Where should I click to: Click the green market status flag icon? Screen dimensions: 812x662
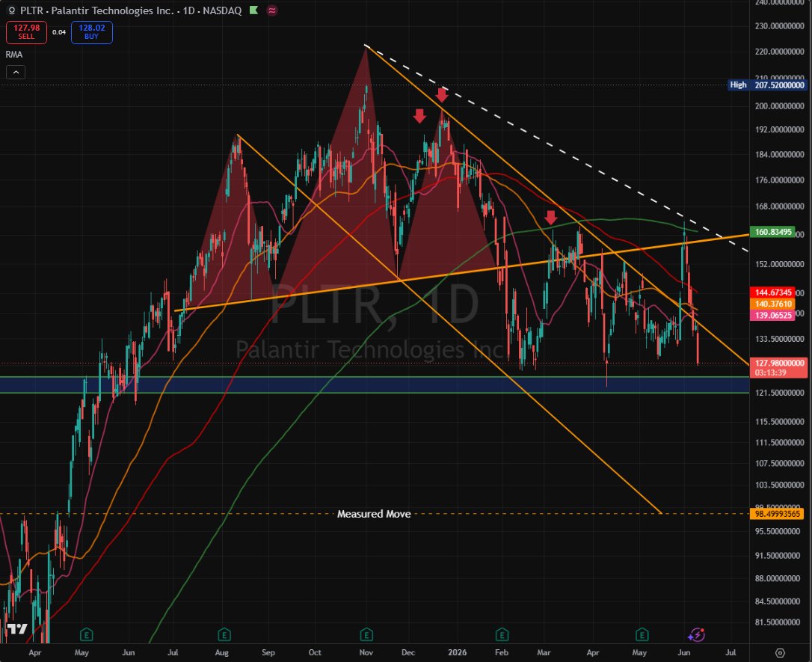[x=253, y=10]
